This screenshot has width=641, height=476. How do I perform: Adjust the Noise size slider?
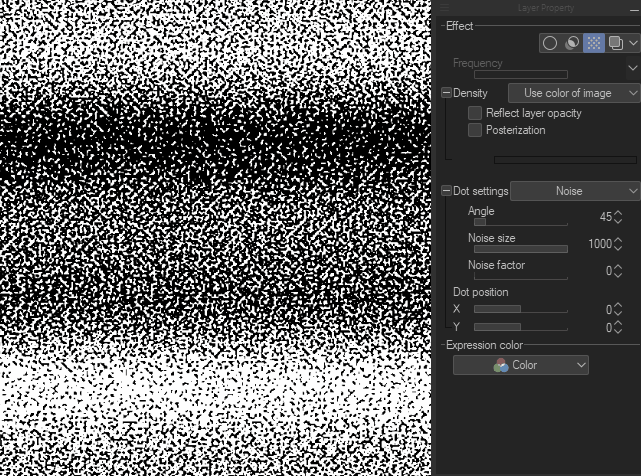point(521,249)
